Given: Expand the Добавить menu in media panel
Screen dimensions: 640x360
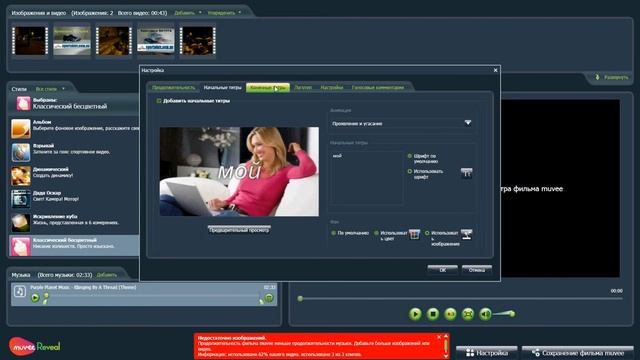Looking at the screenshot, I should point(188,13).
